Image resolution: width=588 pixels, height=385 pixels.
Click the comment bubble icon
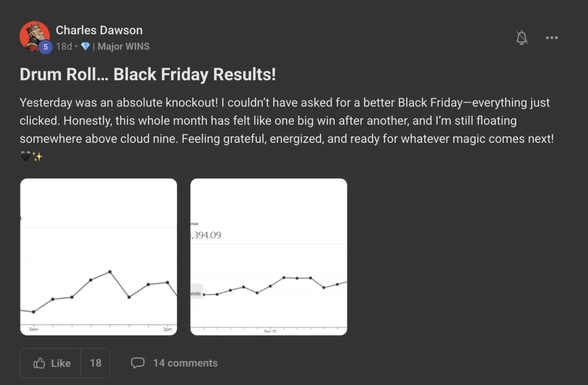pyautogui.click(x=138, y=363)
